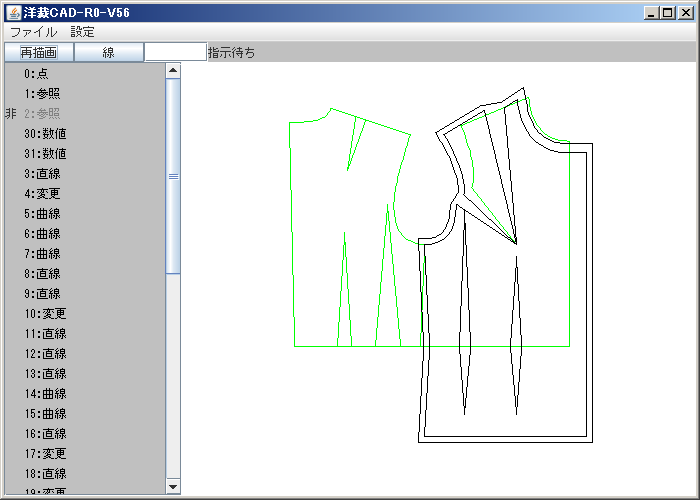700x500 pixels.
Task: Click the Java app icon in title bar
Action: pos(14,12)
